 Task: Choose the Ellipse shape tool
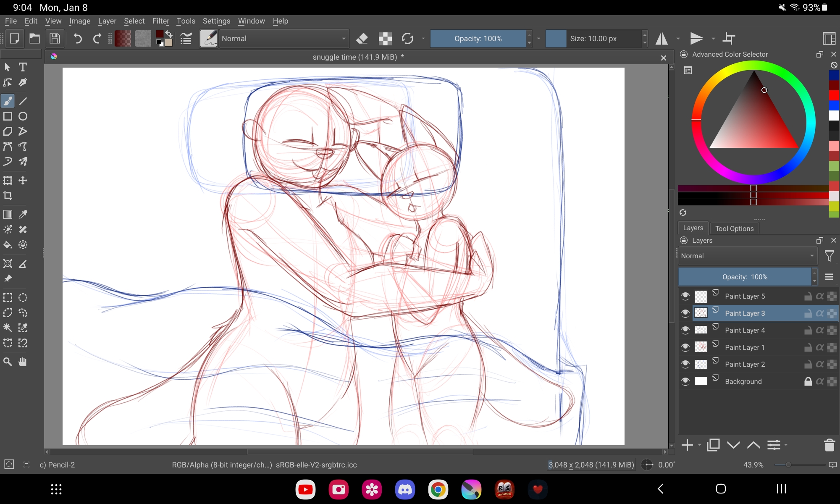click(23, 116)
